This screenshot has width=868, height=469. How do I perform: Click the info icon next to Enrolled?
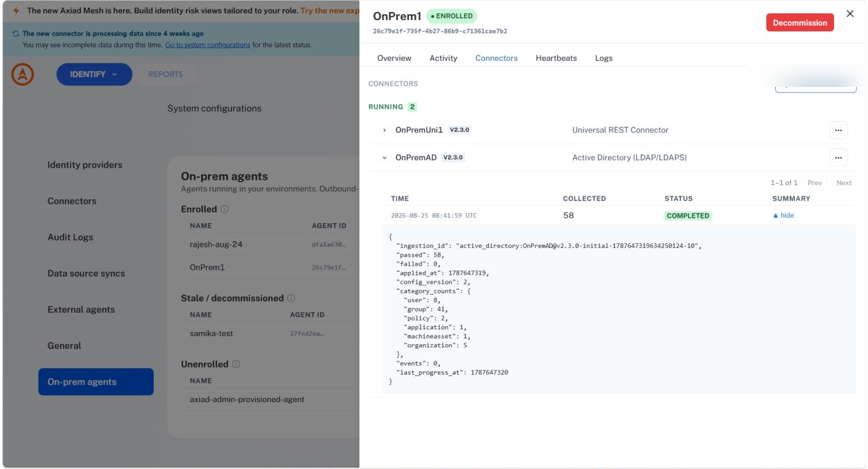click(x=225, y=209)
